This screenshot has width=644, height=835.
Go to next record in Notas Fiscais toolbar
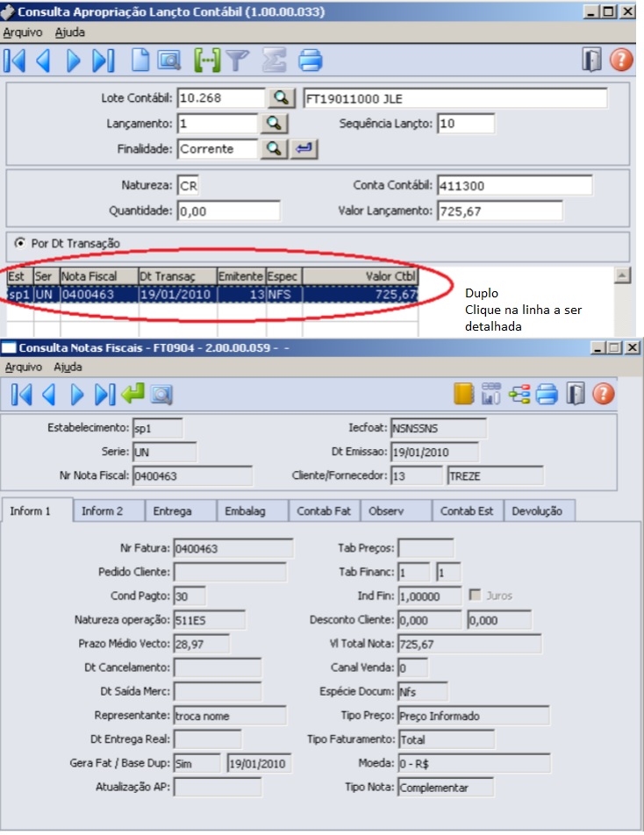pos(77,395)
